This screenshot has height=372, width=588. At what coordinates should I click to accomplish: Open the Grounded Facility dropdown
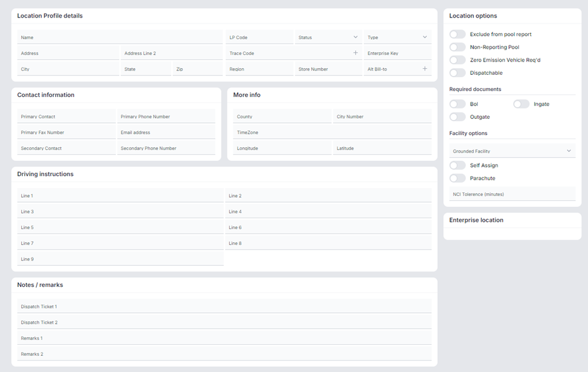512,151
